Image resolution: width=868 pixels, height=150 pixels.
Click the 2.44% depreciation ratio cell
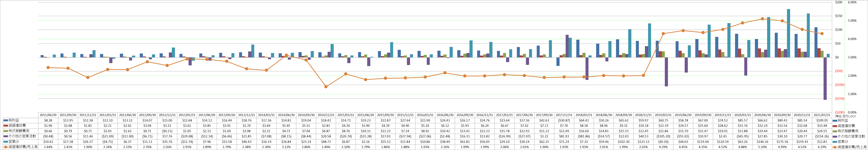[x=48, y=147]
